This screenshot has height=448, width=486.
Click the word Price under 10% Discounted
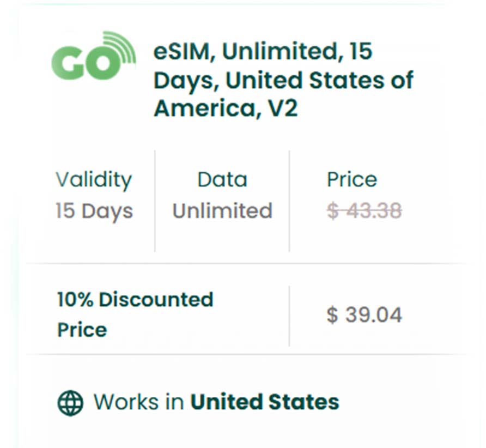pyautogui.click(x=82, y=330)
